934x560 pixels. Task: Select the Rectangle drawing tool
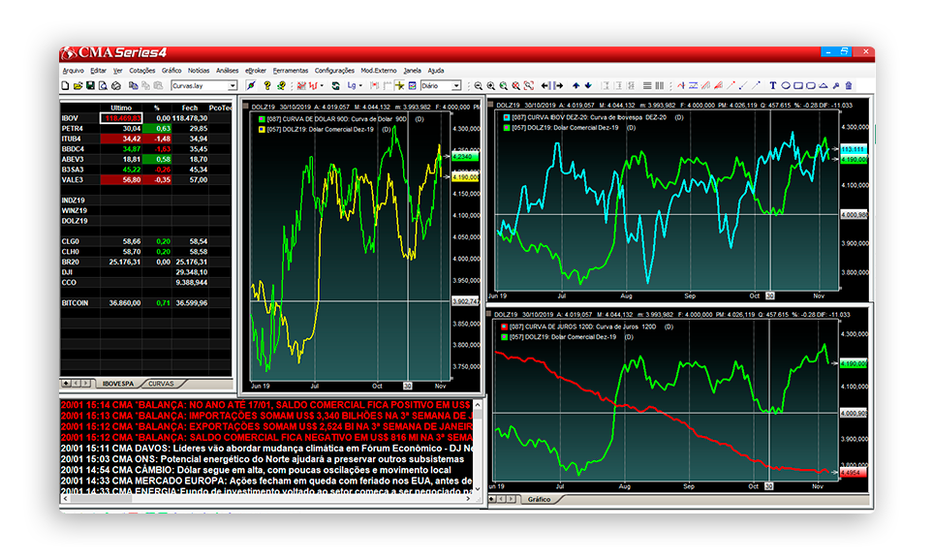pos(798,86)
